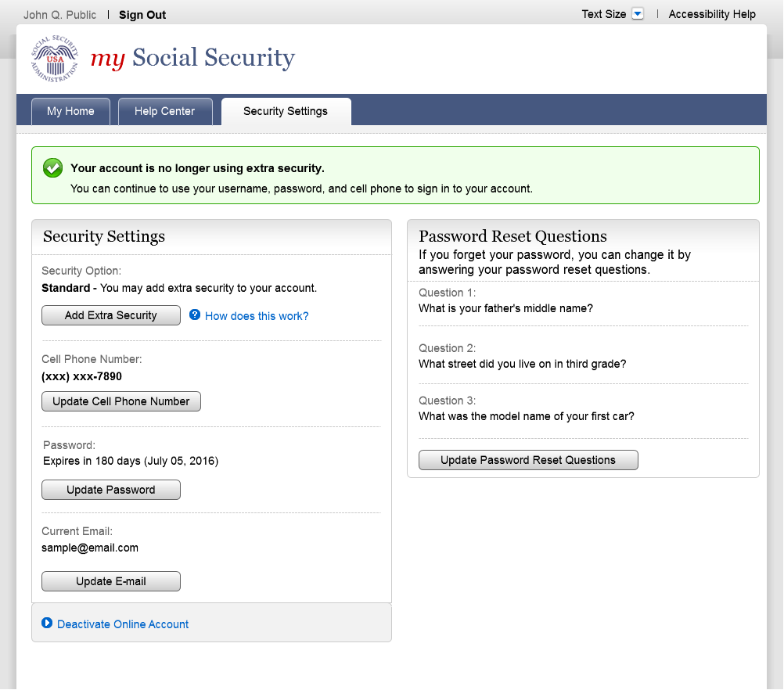Screen dimensions: 784x690
Task: Switch to the My Home tab
Action: pyautogui.click(x=70, y=112)
